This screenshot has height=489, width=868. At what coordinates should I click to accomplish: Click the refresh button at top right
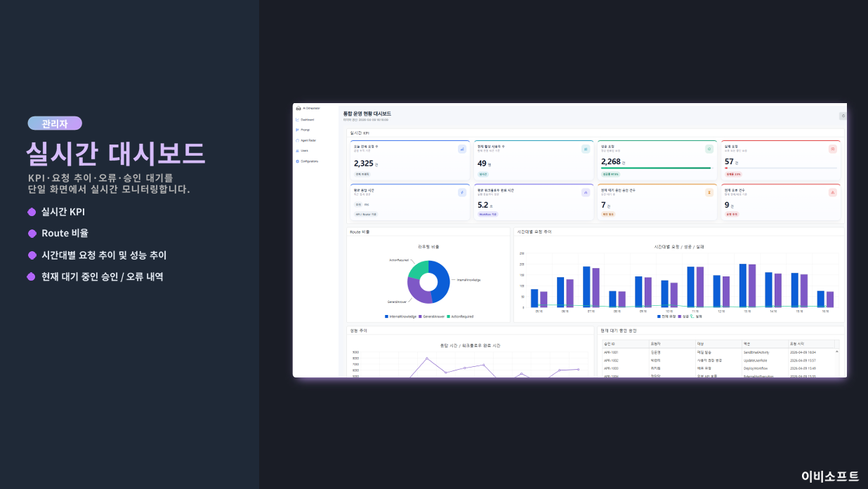point(843,116)
